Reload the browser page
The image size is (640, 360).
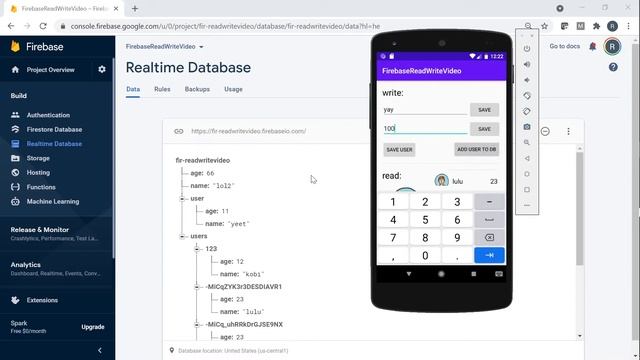pyautogui.click(x=43, y=26)
